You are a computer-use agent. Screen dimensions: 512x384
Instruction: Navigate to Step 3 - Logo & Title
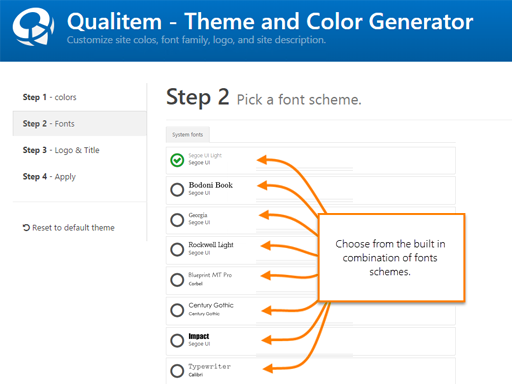pyautogui.click(x=61, y=150)
